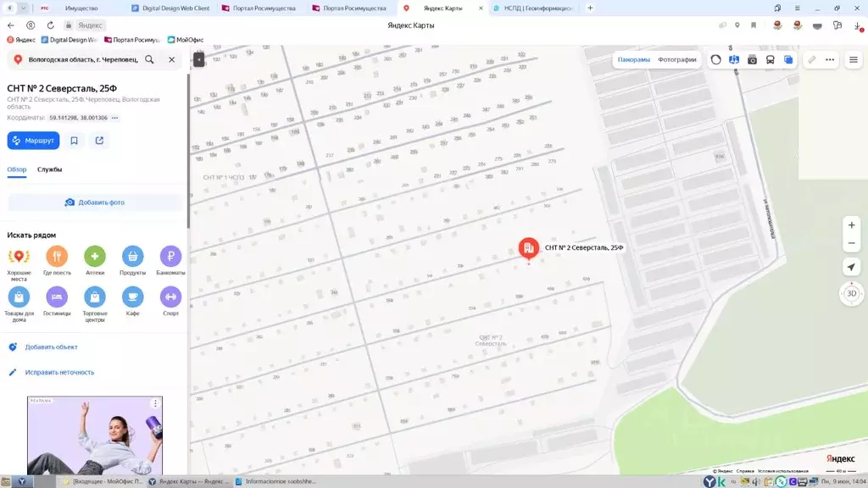Clear the search field with the X
Screen dimensions: 868x488
tap(171, 59)
